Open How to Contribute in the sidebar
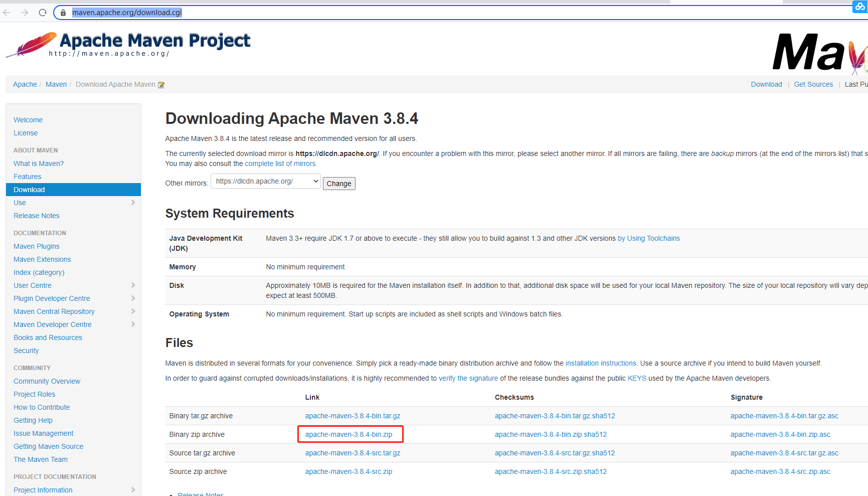The width and height of the screenshot is (868, 496). [42, 407]
